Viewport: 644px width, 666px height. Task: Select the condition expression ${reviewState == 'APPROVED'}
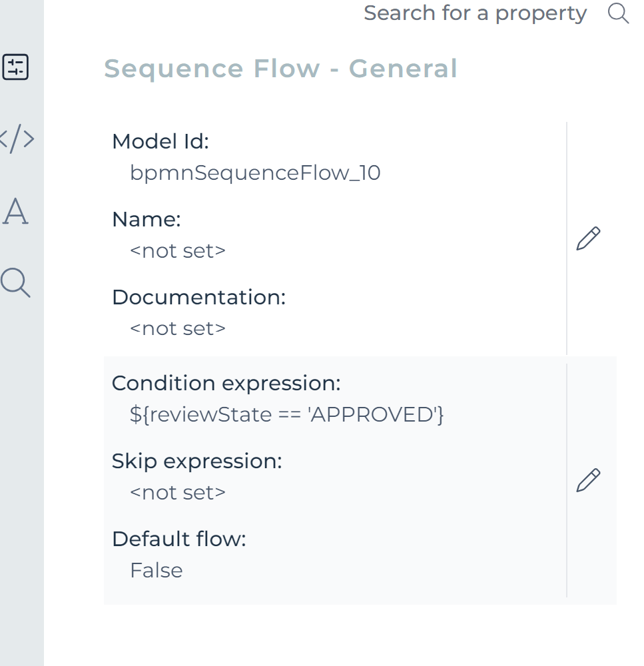(x=288, y=414)
